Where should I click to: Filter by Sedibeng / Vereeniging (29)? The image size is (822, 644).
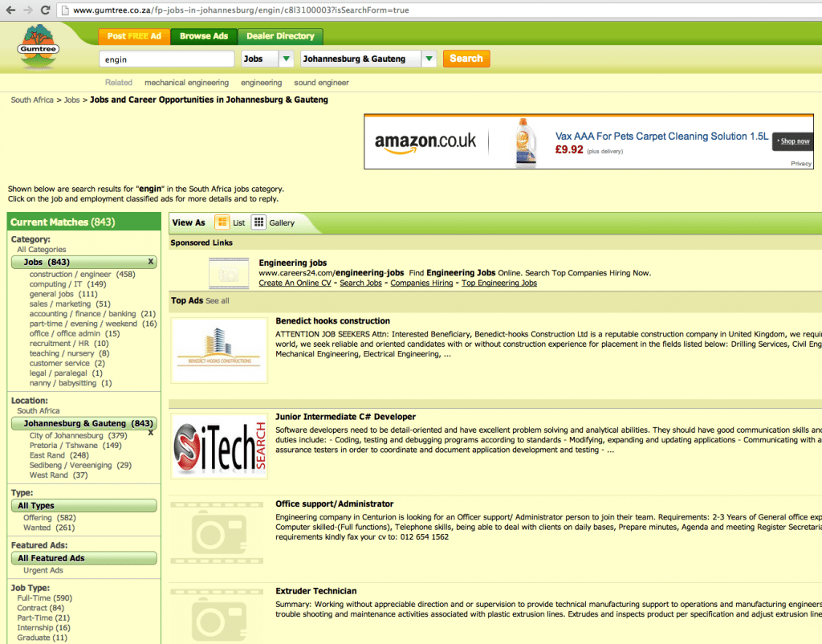click(x=80, y=466)
